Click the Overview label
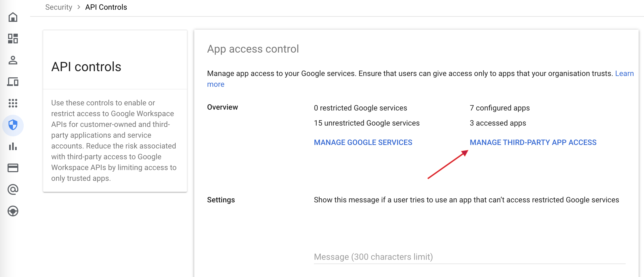The width and height of the screenshot is (644, 277). tap(222, 107)
